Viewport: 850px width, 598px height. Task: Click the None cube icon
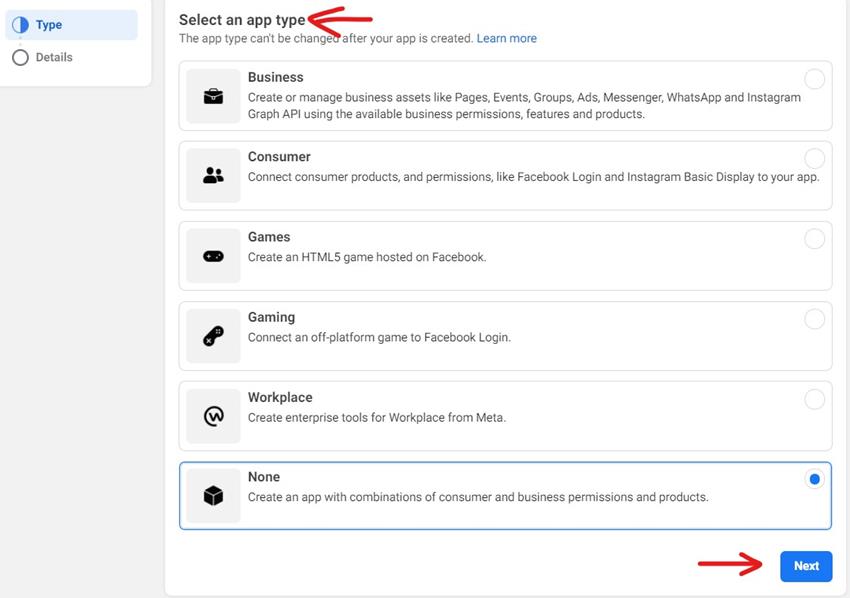click(213, 494)
